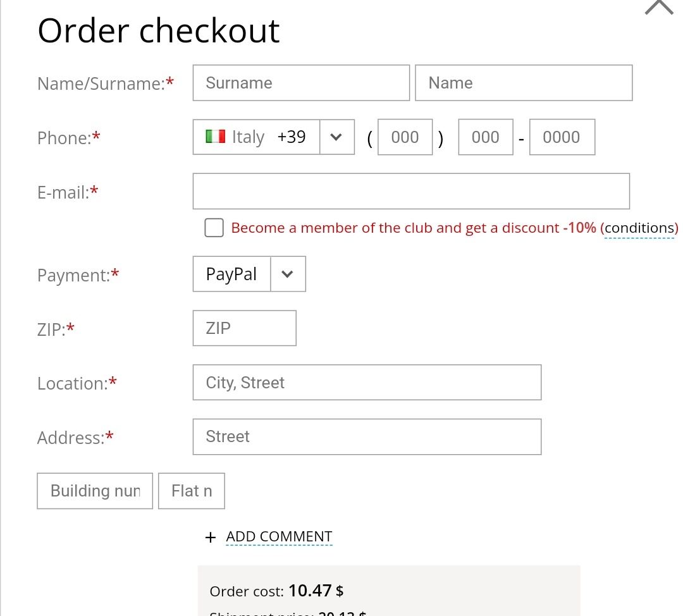Click the phone area code field
Screen dimensions: 683x616
point(405,137)
